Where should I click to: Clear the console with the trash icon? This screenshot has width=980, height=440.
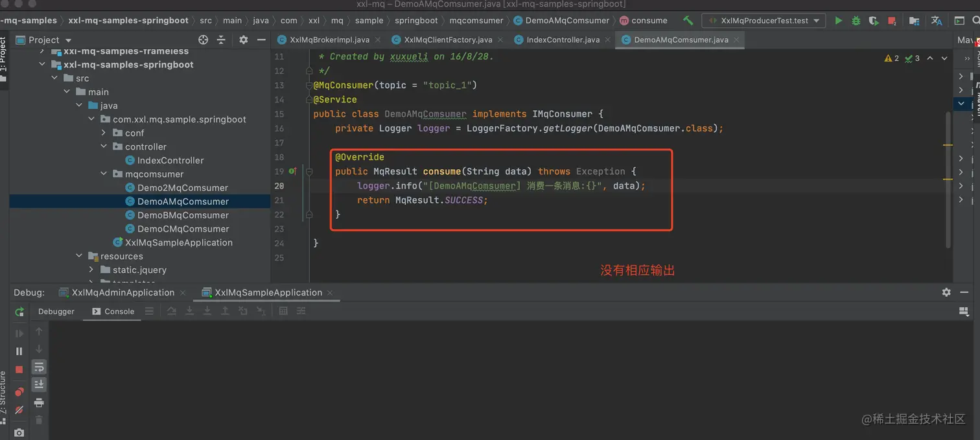click(x=39, y=420)
